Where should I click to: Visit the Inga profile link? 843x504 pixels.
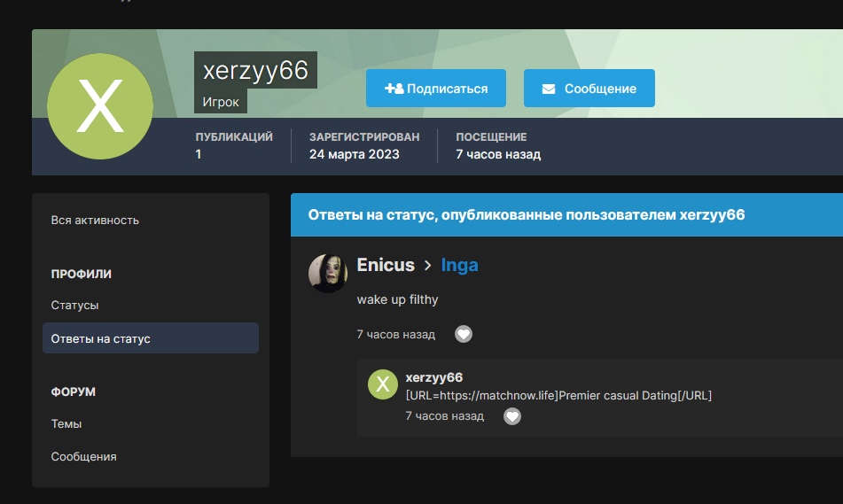(459, 265)
